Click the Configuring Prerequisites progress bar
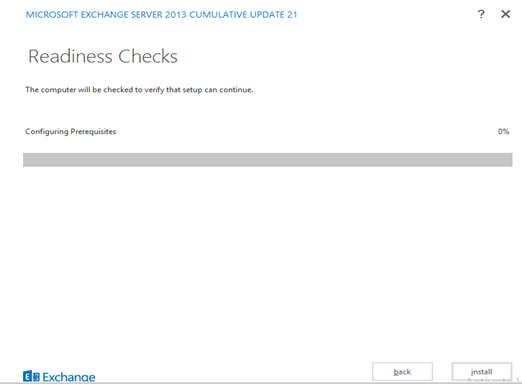The height and width of the screenshot is (384, 522). 268,160
